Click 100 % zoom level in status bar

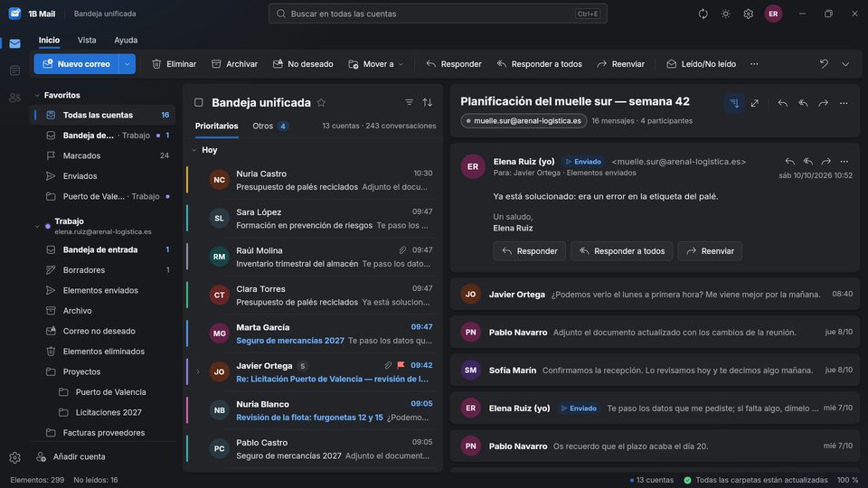pos(847,480)
